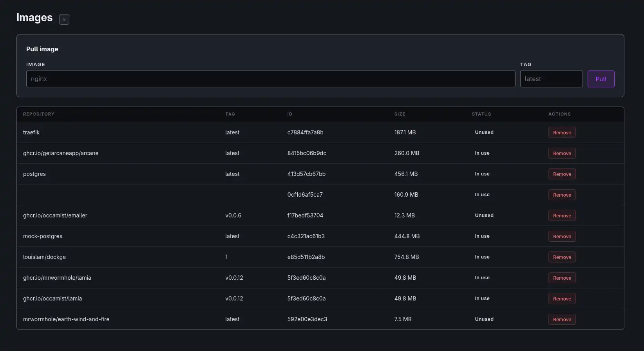Click the image ID e85d511b2a8b

306,257
